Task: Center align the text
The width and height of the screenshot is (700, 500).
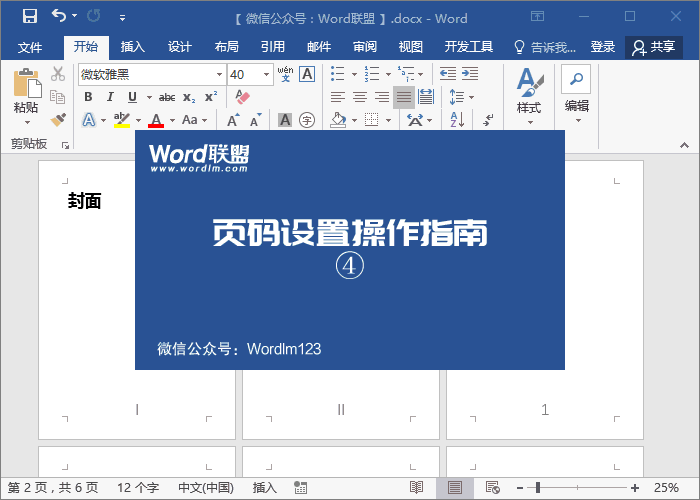Action: click(x=360, y=97)
